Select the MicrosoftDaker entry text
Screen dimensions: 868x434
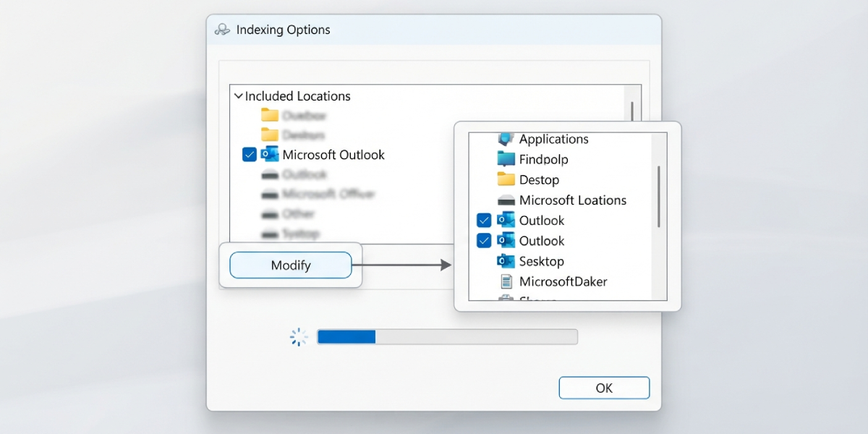coord(563,281)
